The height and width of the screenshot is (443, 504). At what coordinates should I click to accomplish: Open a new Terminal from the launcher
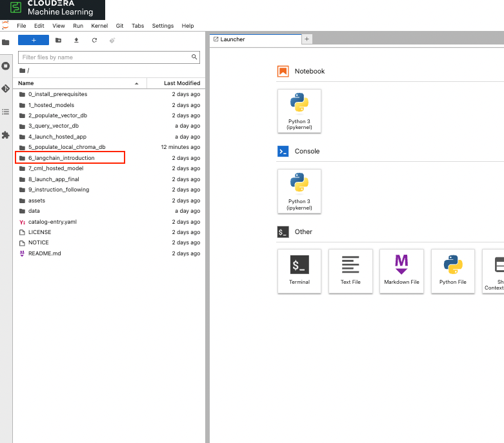pos(299,271)
